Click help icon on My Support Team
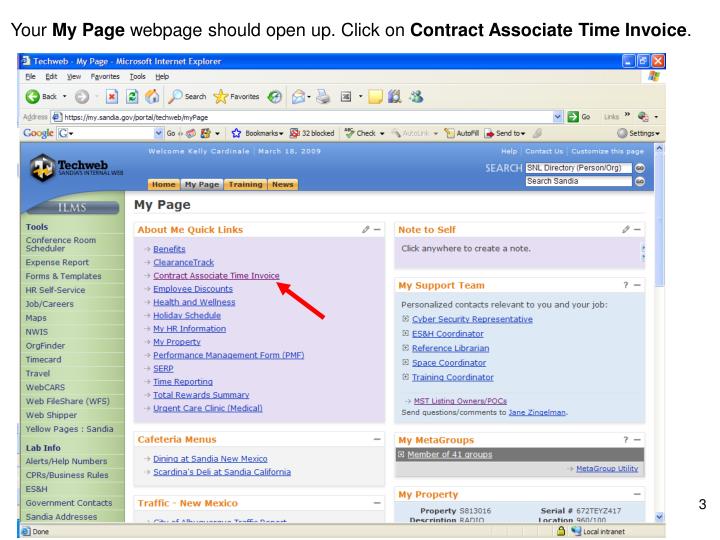This screenshot has width=720, height=540. (625, 285)
